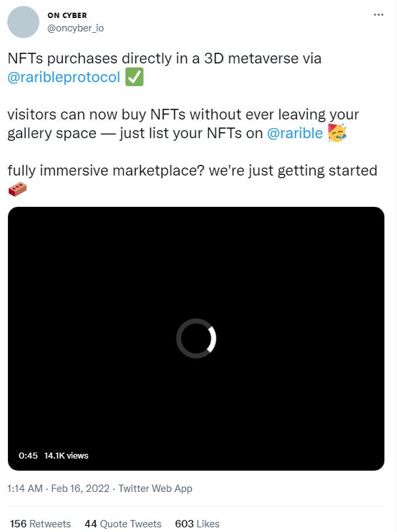
Task: View the 603 Likes list
Action: pyautogui.click(x=197, y=524)
